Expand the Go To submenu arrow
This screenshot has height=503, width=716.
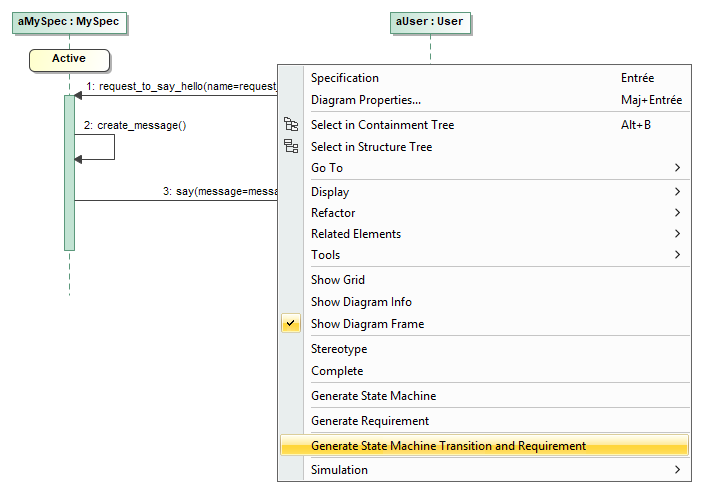pos(677,168)
